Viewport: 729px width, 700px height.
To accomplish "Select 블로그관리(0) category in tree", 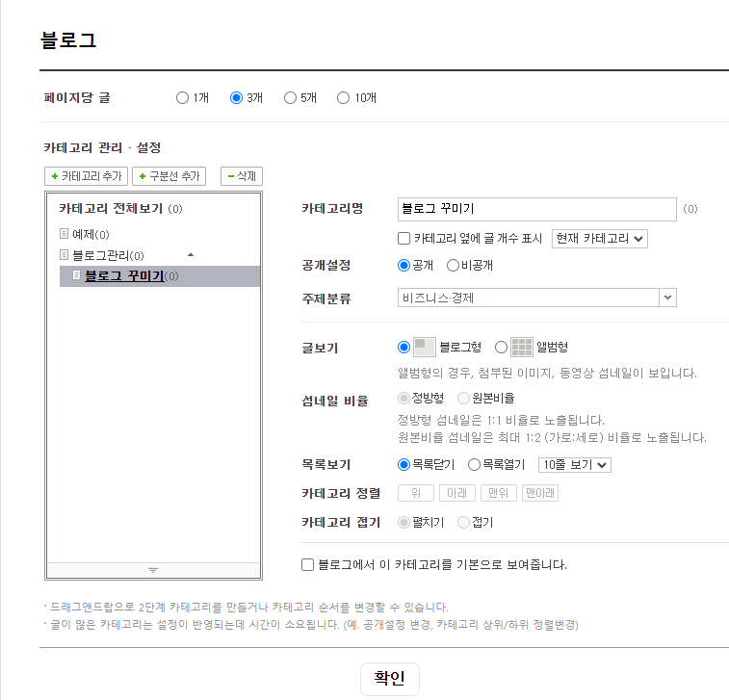I will [108, 256].
